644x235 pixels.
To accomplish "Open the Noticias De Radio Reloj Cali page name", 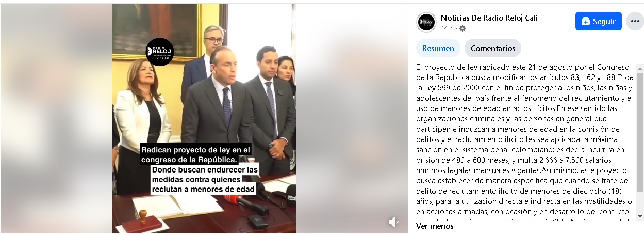I will 489,18.
